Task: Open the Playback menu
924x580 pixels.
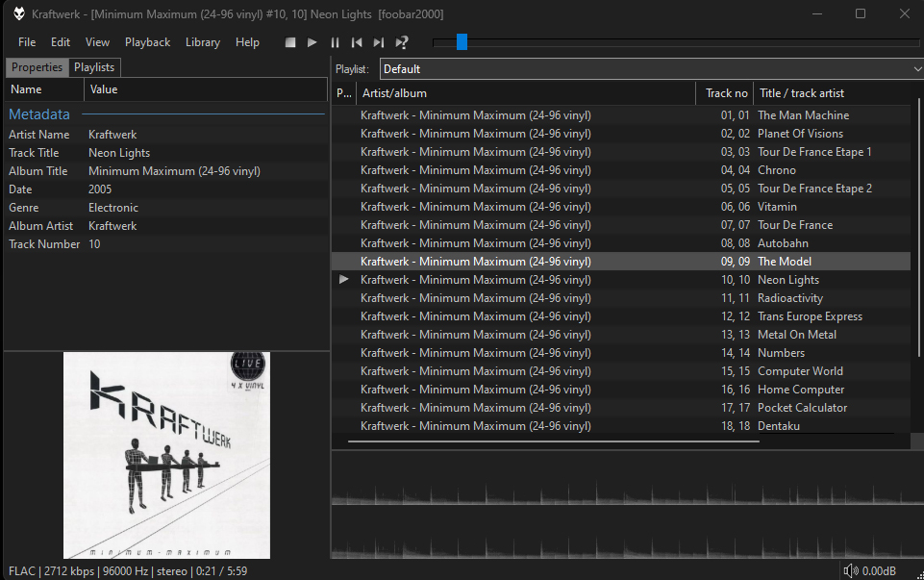Action: pos(147,42)
